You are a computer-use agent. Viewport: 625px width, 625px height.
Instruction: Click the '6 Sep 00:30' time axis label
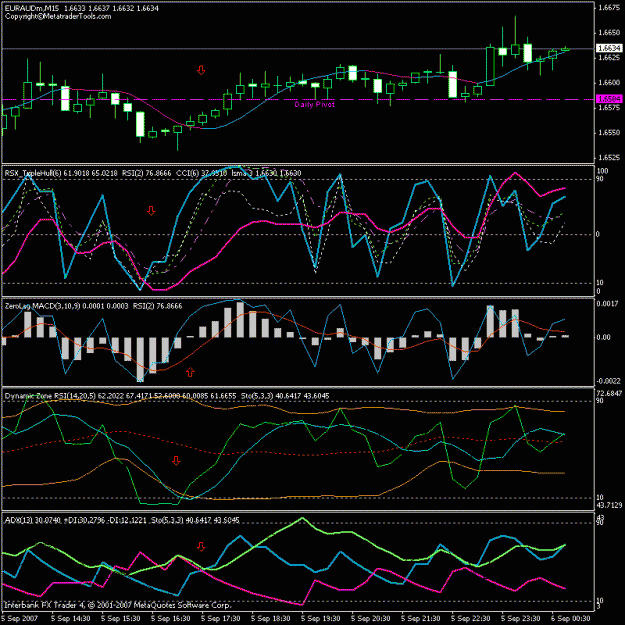point(571,618)
